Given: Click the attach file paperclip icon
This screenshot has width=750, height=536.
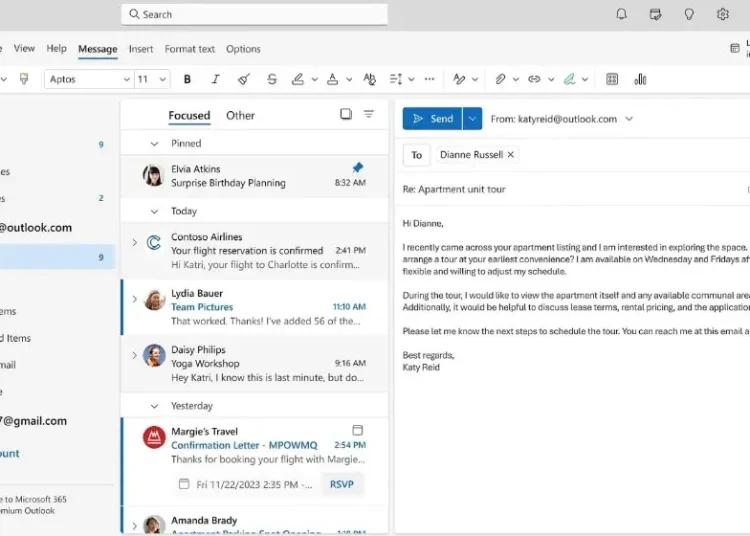Looking at the screenshot, I should click(501, 79).
